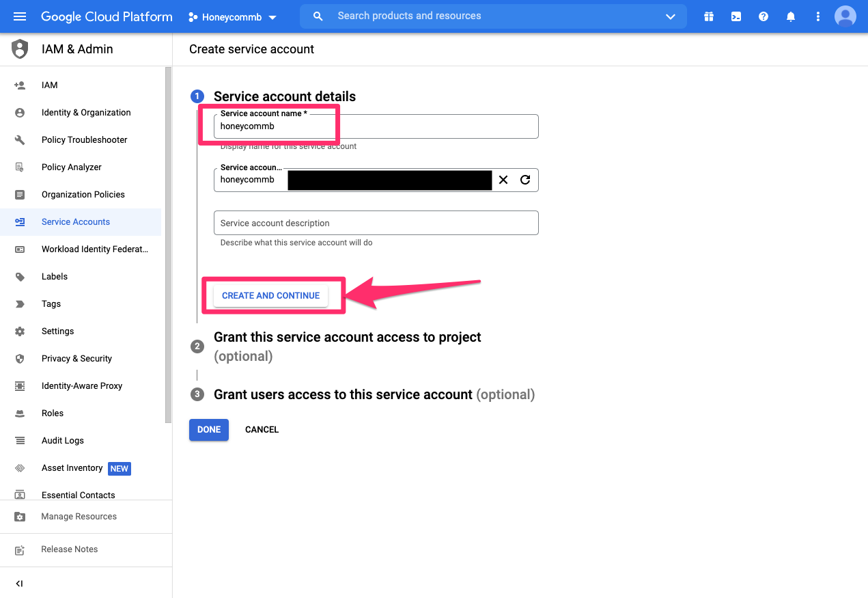Click the Policy Analyzer icon
Screen dimensions: 868x598
click(20, 167)
